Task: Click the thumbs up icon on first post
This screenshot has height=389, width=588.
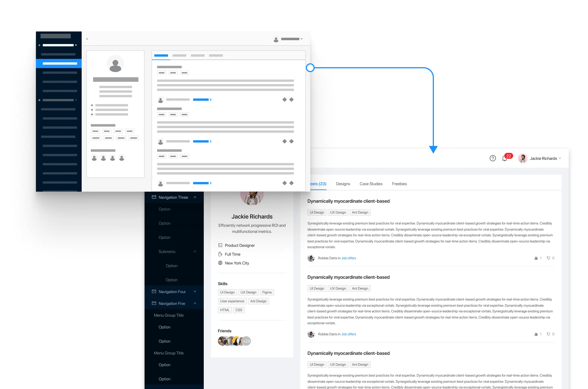Action: (x=536, y=258)
